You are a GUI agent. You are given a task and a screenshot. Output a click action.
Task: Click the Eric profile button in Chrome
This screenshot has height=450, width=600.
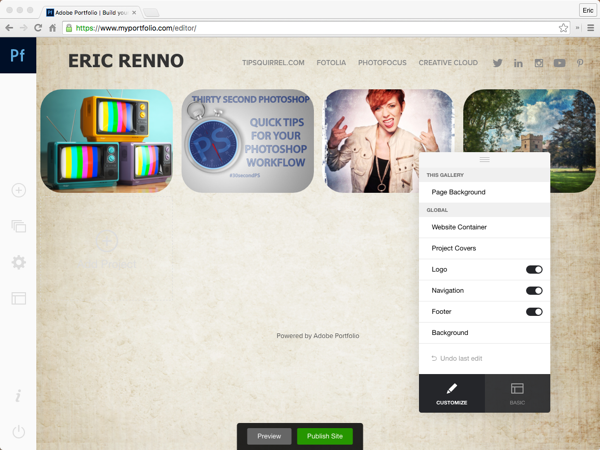coord(588,10)
